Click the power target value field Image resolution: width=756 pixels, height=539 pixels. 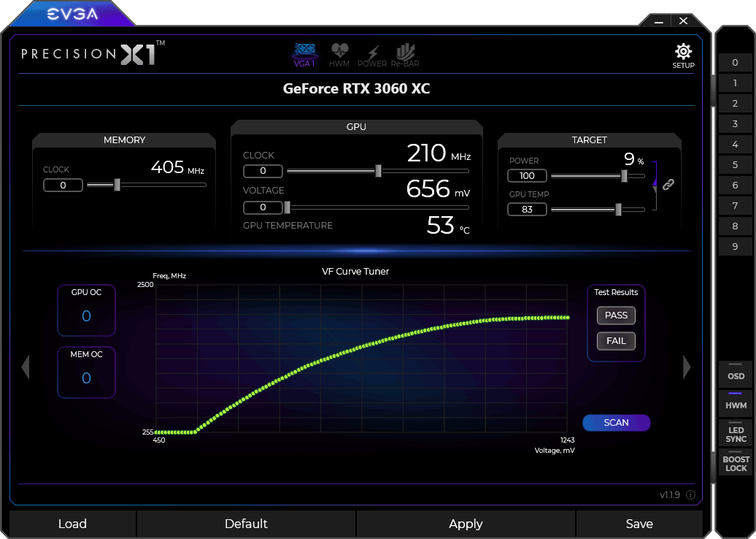(527, 175)
